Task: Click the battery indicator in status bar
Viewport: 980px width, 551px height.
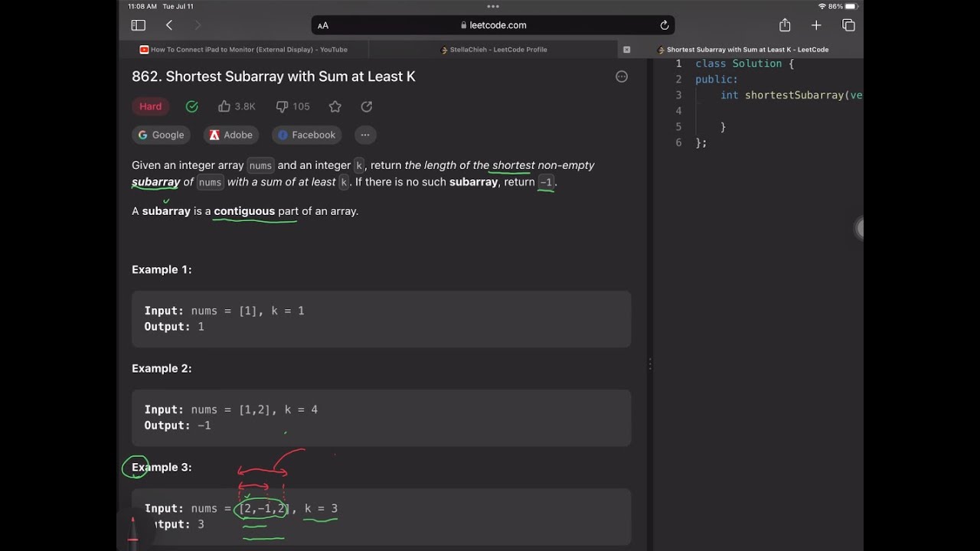Action: [x=850, y=6]
